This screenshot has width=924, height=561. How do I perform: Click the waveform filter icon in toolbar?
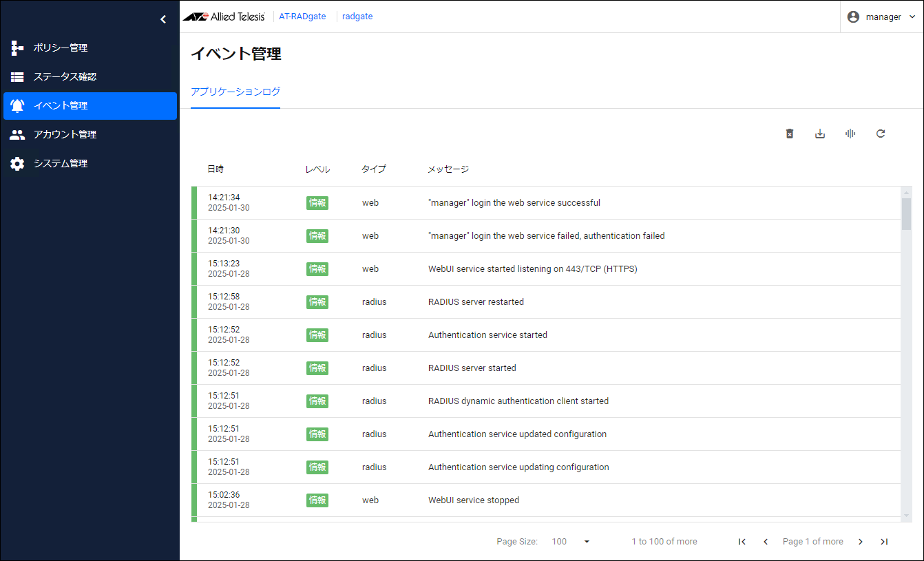tap(850, 134)
